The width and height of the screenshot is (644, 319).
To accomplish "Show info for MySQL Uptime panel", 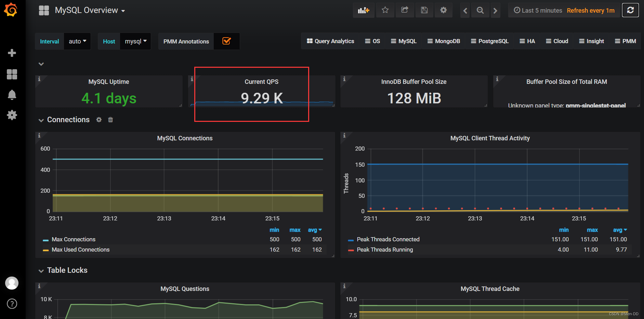I will pos(39,79).
